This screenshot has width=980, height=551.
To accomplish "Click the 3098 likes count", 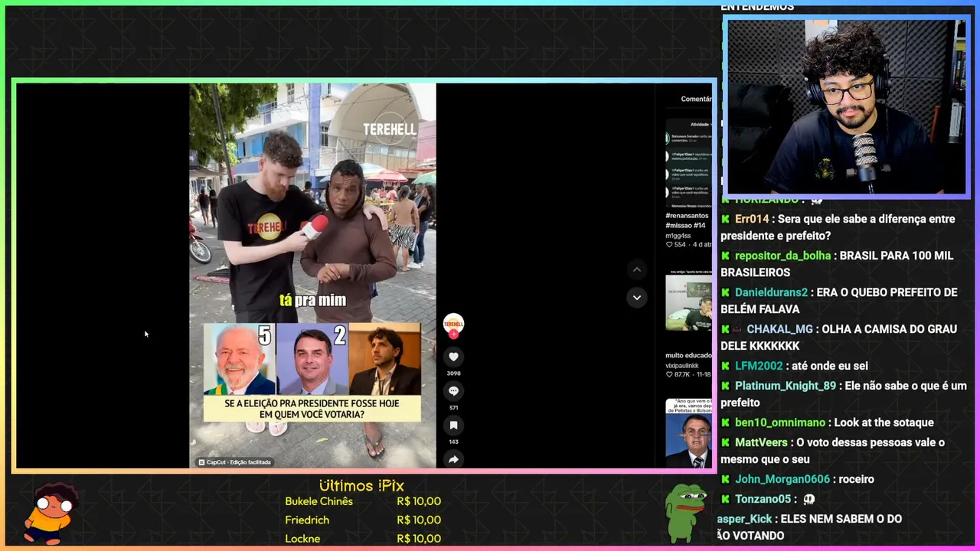I will click(x=453, y=373).
